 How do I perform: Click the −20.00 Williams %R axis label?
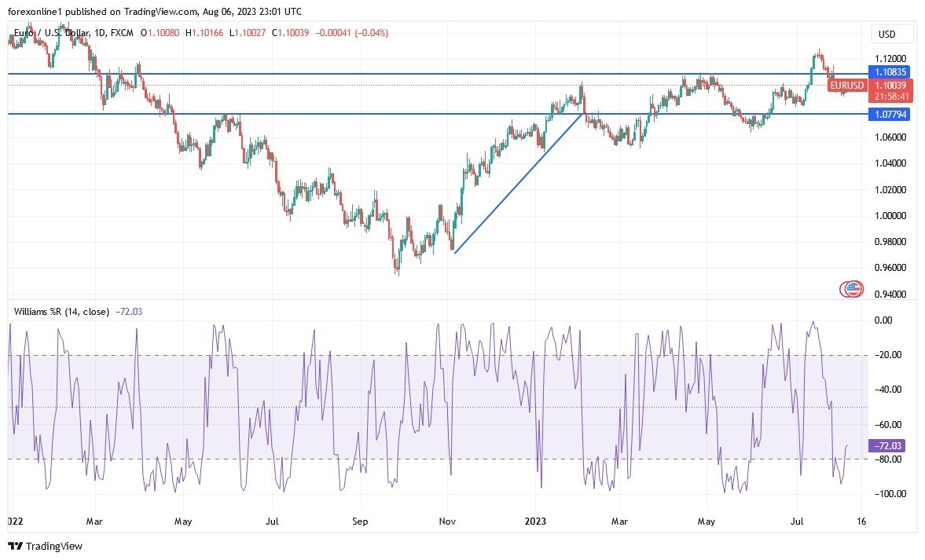(887, 355)
